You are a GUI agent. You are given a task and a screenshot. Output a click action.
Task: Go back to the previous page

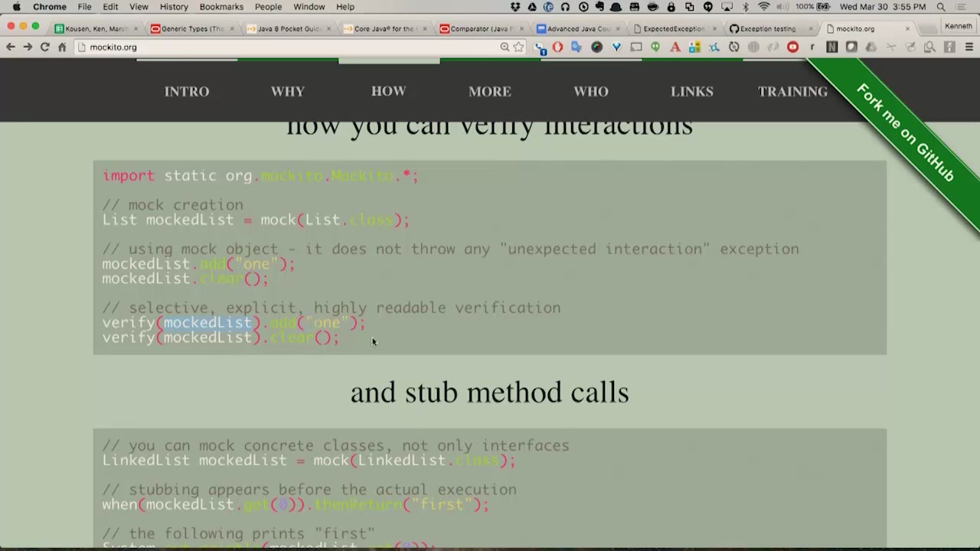click(x=11, y=47)
